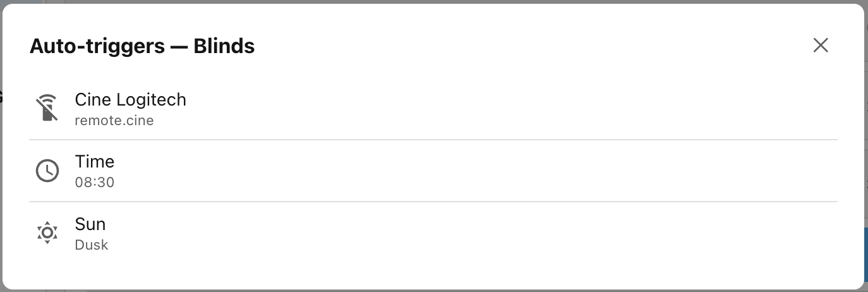Click the Auto-triggers — Blinds dialog title
This screenshot has height=292, width=868.
pyautogui.click(x=142, y=46)
